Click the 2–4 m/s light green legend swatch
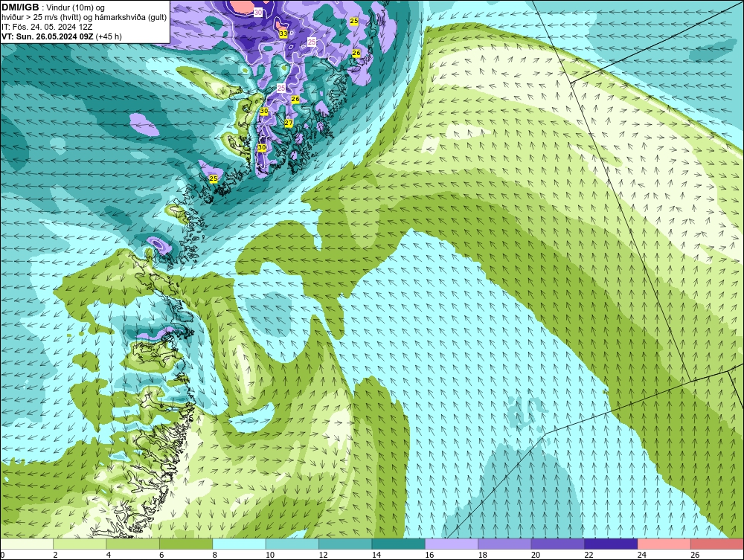The image size is (744, 560). click(80, 544)
